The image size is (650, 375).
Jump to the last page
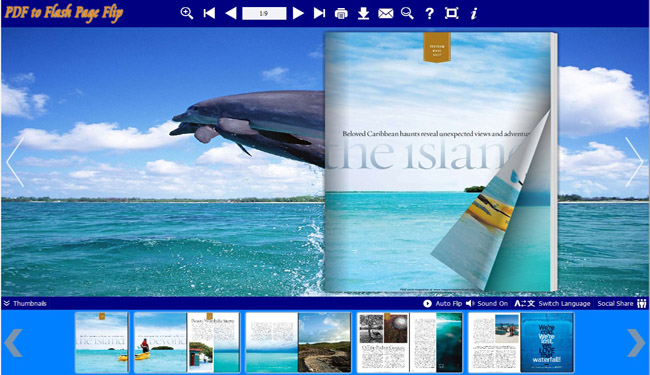tap(319, 13)
